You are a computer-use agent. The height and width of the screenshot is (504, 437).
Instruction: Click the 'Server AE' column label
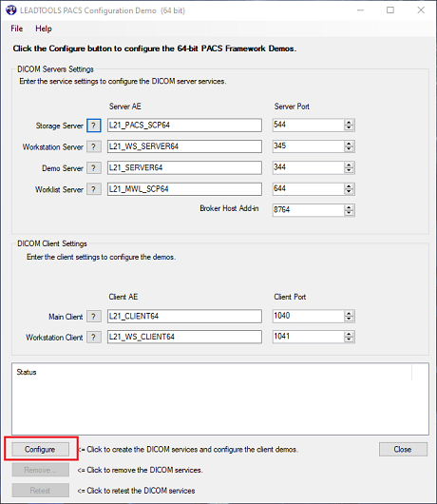click(x=124, y=107)
